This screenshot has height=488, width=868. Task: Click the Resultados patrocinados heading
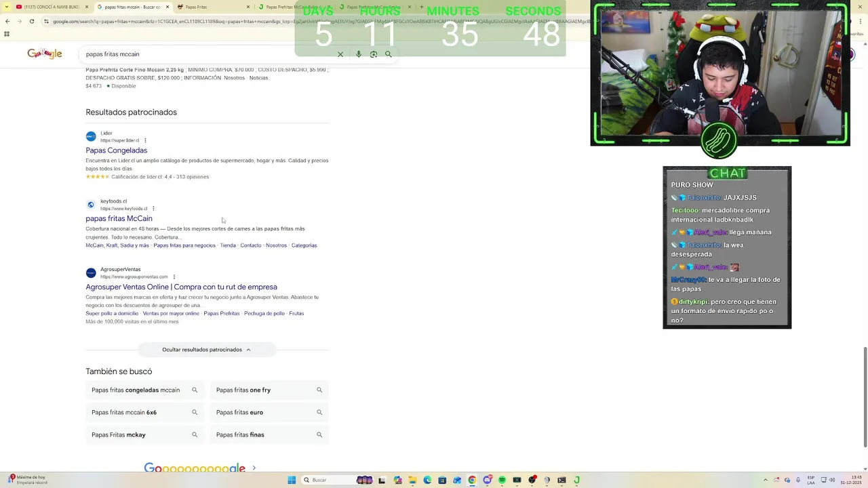(131, 113)
